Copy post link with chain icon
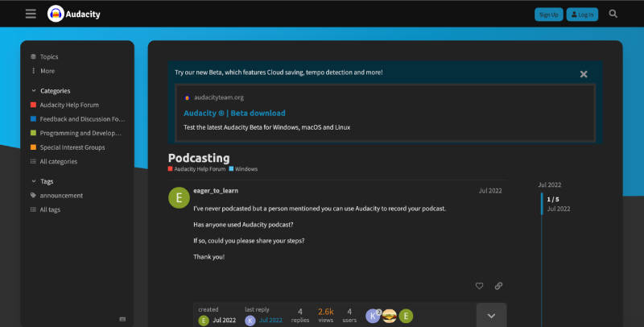The height and width of the screenshot is (327, 644). pyautogui.click(x=498, y=286)
